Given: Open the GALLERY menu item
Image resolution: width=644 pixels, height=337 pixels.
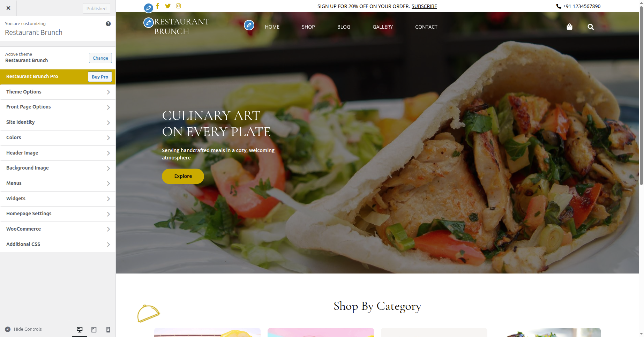Looking at the screenshot, I should (383, 27).
